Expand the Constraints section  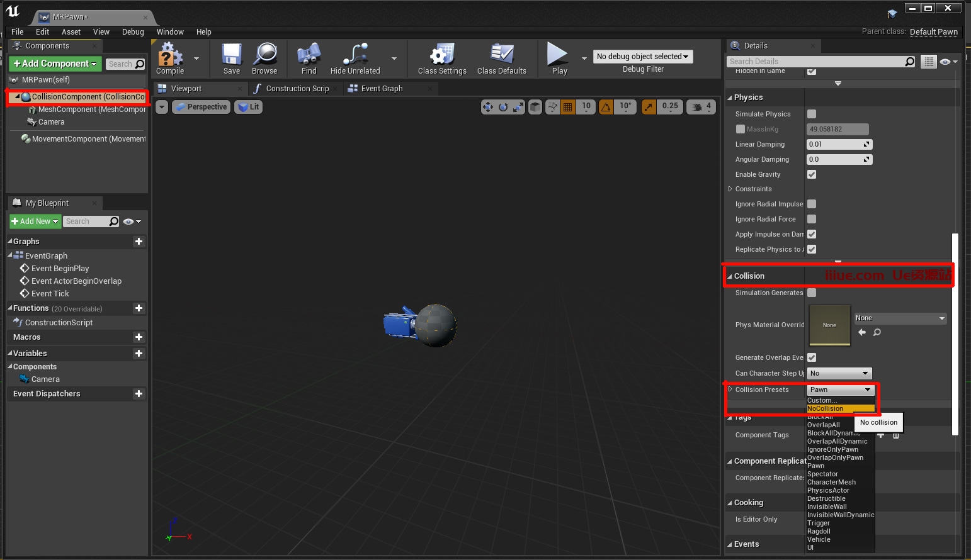[730, 189]
